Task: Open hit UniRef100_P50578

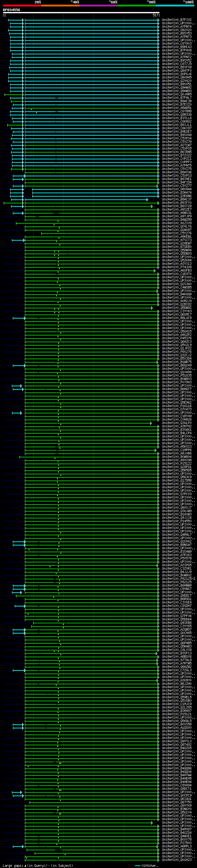Action: pyautogui.click(x=177, y=558)
